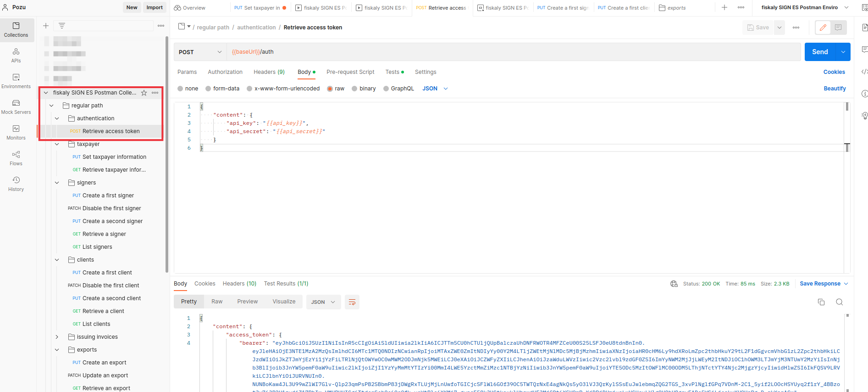Viewport: 868px width, 392px height.
Task: Change raw body format JSON dropdown
Action: click(x=435, y=89)
